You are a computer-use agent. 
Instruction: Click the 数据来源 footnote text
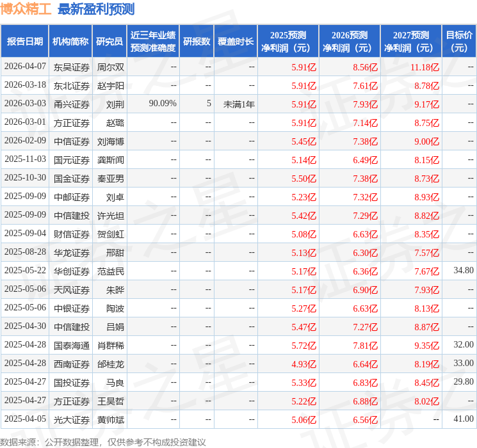pyautogui.click(x=103, y=442)
